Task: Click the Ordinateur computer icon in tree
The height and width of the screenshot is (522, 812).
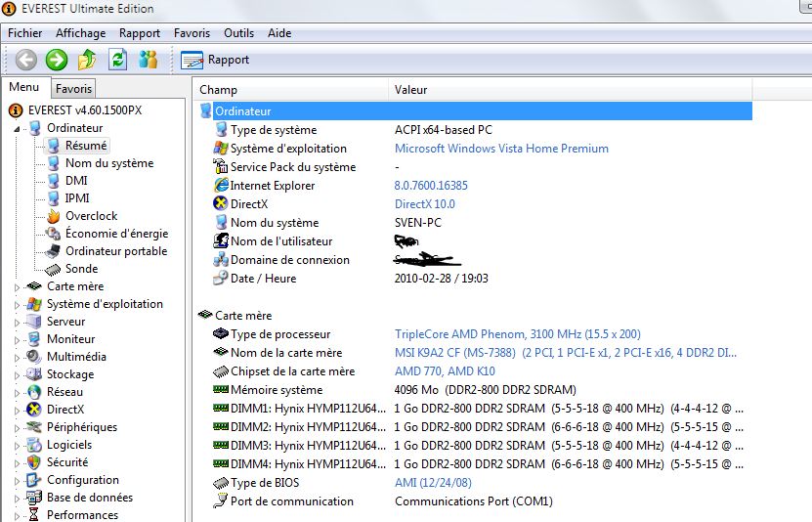Action: [35, 128]
